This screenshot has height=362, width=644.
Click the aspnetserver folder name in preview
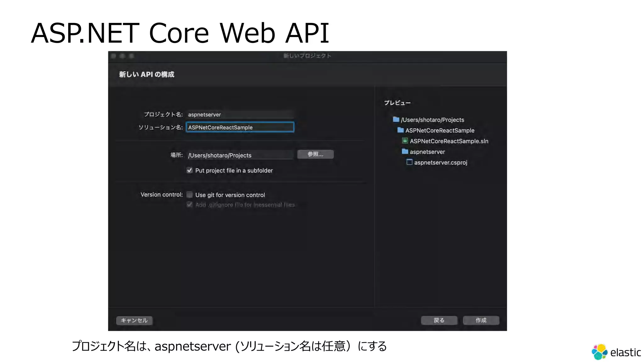[427, 152]
